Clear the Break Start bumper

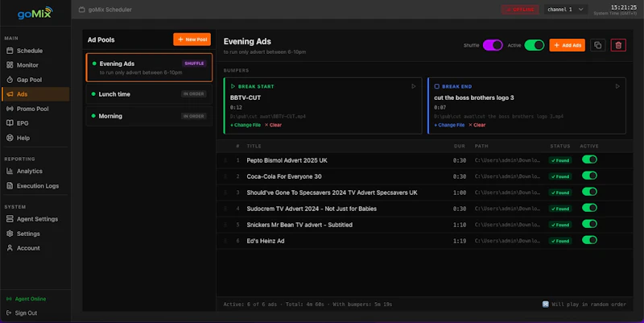pyautogui.click(x=273, y=125)
